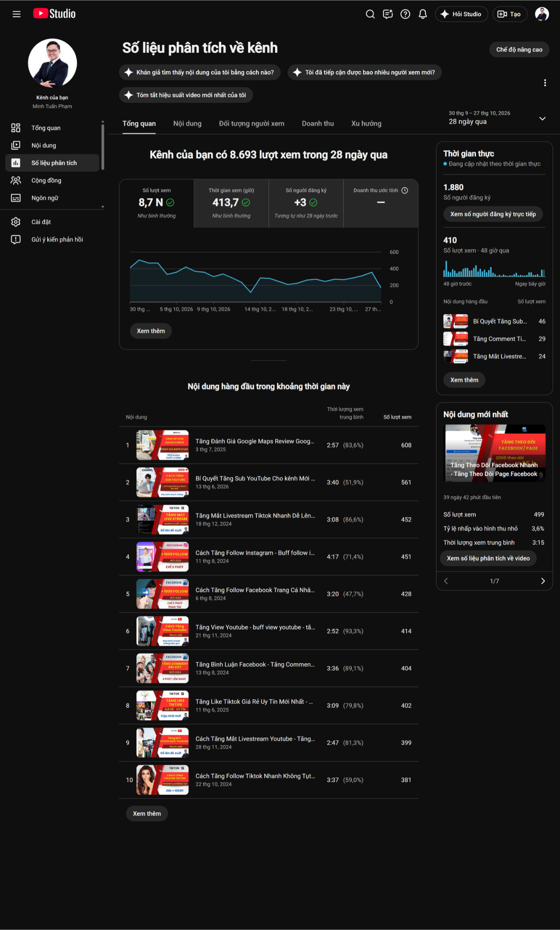Open the comments feedback icon in header

pos(387,14)
